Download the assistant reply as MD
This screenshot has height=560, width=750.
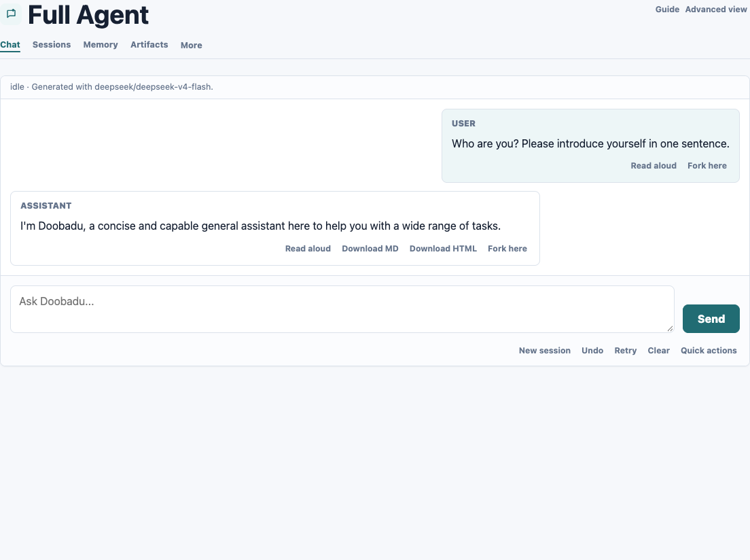(370, 249)
